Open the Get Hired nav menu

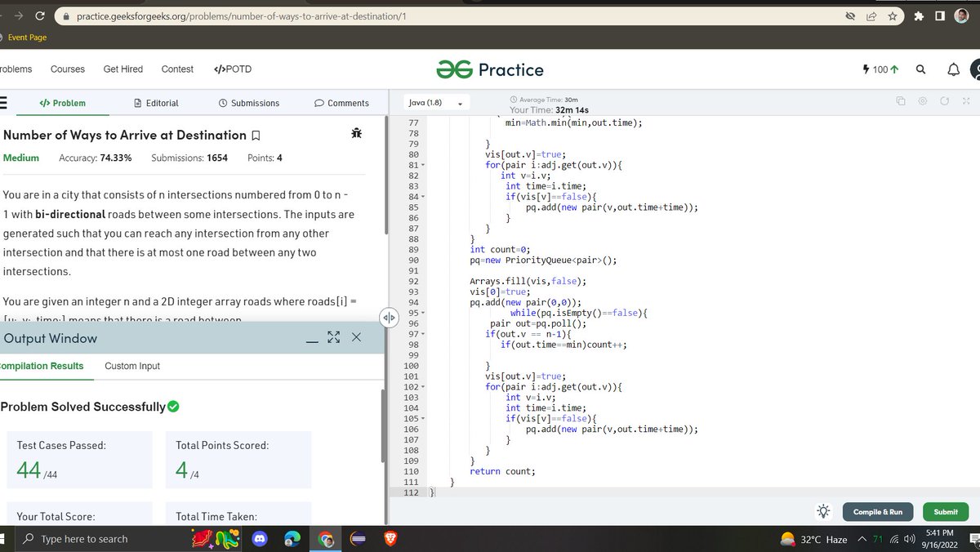(123, 69)
